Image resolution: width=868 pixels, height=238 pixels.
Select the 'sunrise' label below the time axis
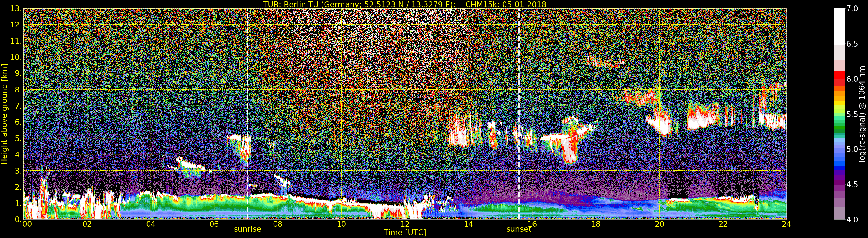click(x=248, y=229)
